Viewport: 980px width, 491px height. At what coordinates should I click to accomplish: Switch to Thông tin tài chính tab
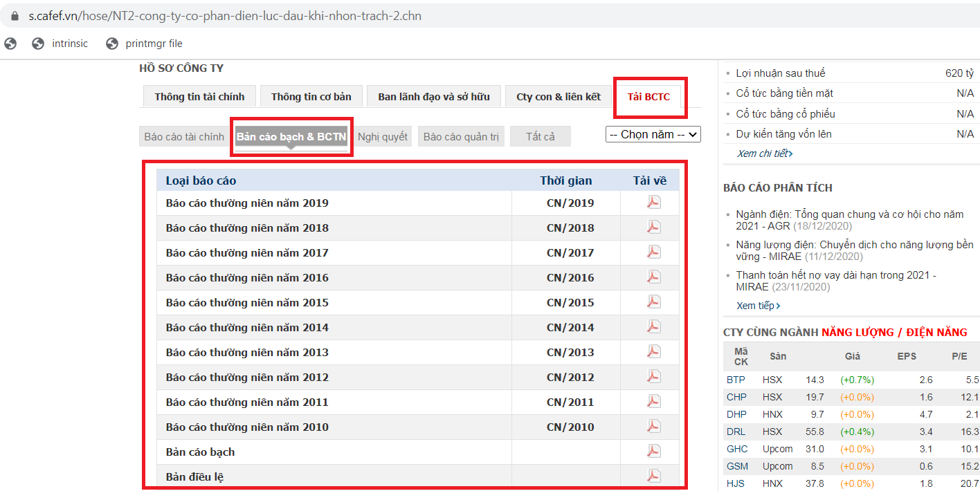coord(199,97)
